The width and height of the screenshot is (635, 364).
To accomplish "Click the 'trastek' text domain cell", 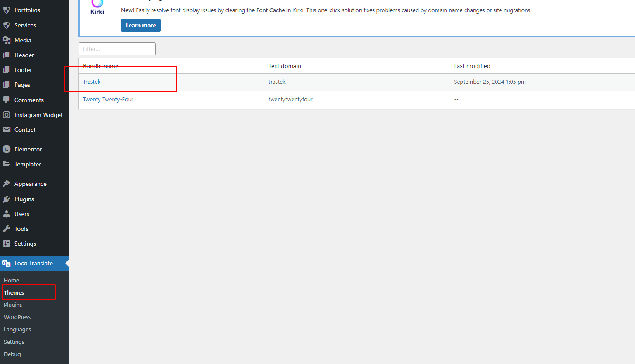I will coord(277,82).
